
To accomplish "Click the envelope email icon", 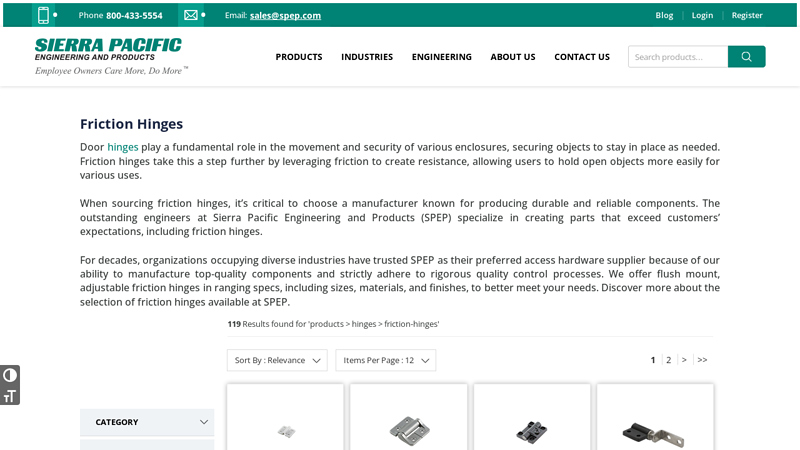I will click(x=190, y=15).
